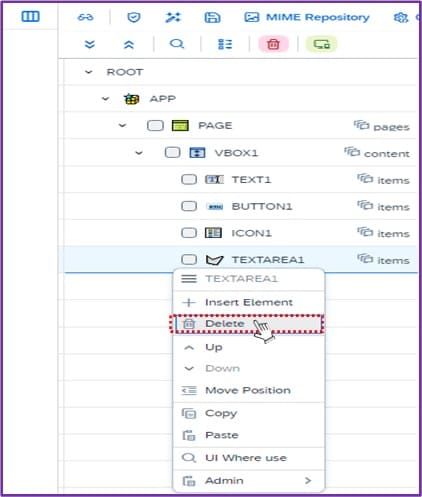Click the shield check icon

click(134, 17)
